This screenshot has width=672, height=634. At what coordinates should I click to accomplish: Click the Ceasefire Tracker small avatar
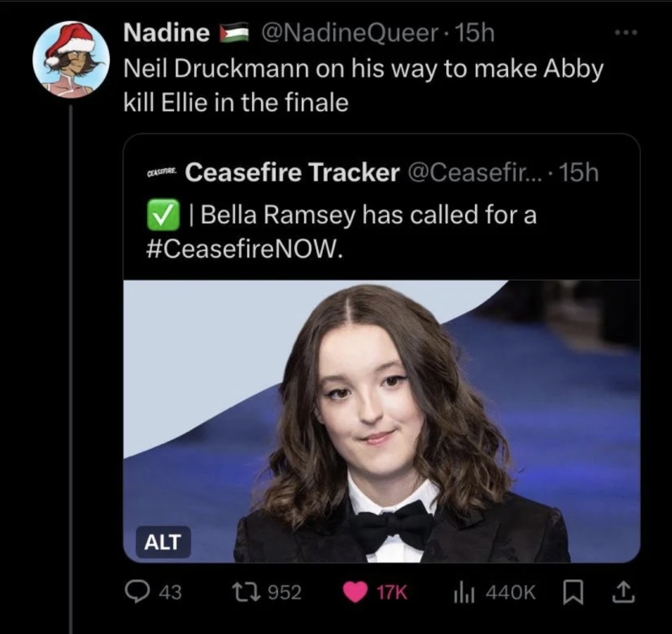point(159,173)
